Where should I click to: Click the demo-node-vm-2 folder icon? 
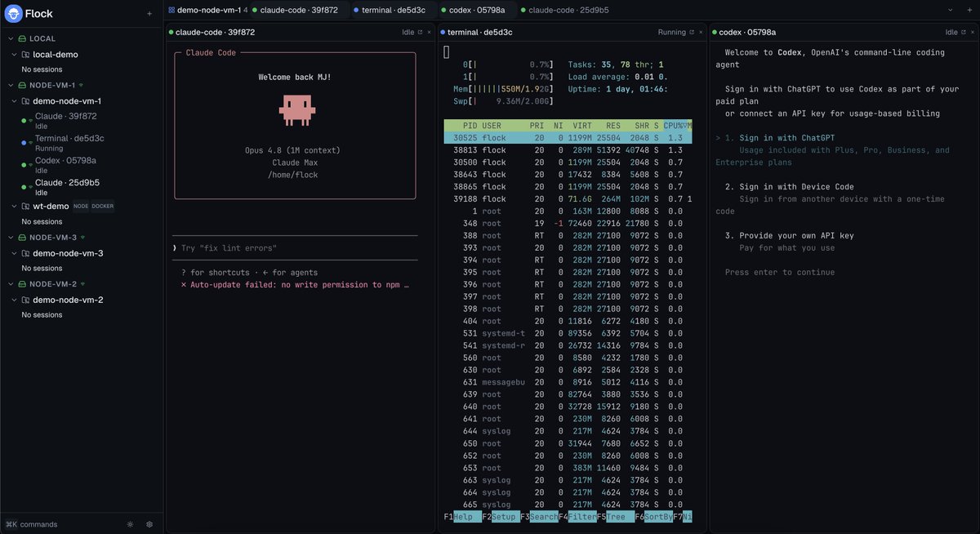[x=26, y=300]
